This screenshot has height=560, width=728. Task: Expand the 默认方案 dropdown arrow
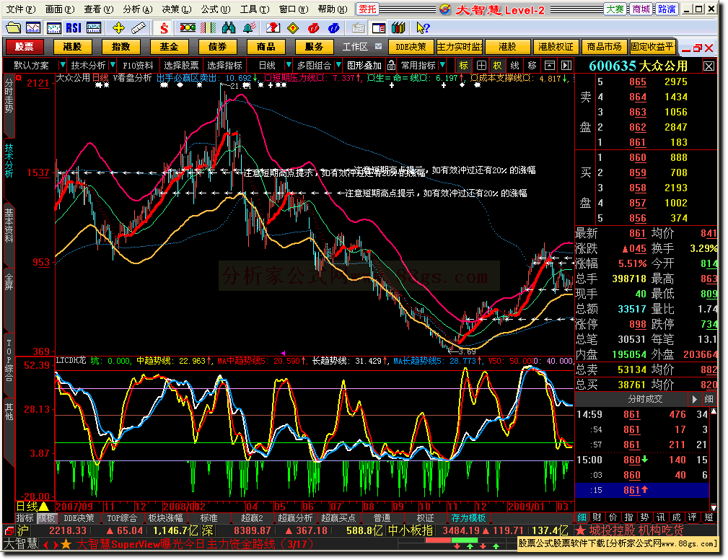(x=62, y=65)
